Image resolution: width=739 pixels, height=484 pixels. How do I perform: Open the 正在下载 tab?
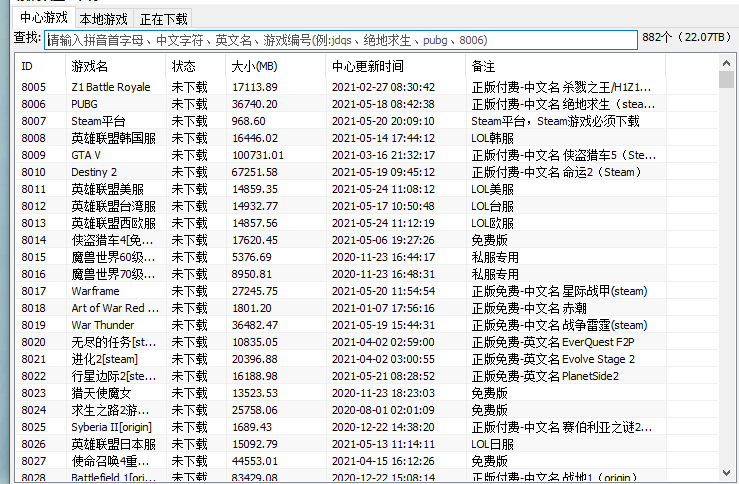click(164, 19)
